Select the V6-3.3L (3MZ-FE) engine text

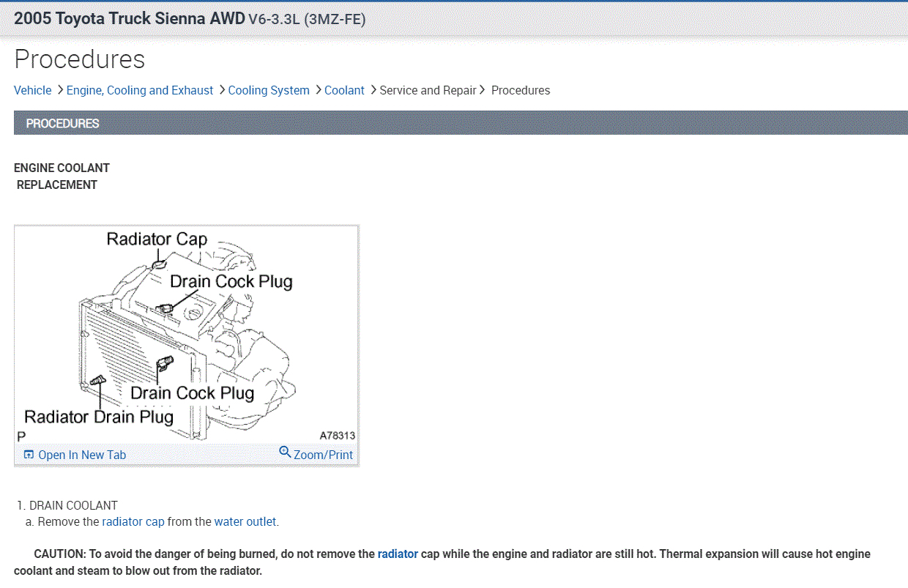pyautogui.click(x=307, y=19)
